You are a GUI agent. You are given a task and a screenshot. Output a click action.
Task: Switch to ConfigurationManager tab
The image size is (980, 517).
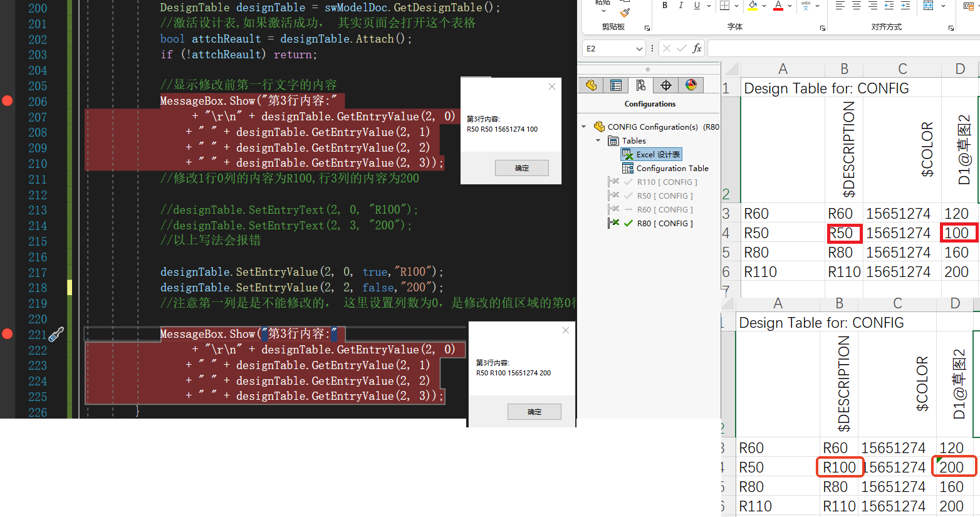640,85
